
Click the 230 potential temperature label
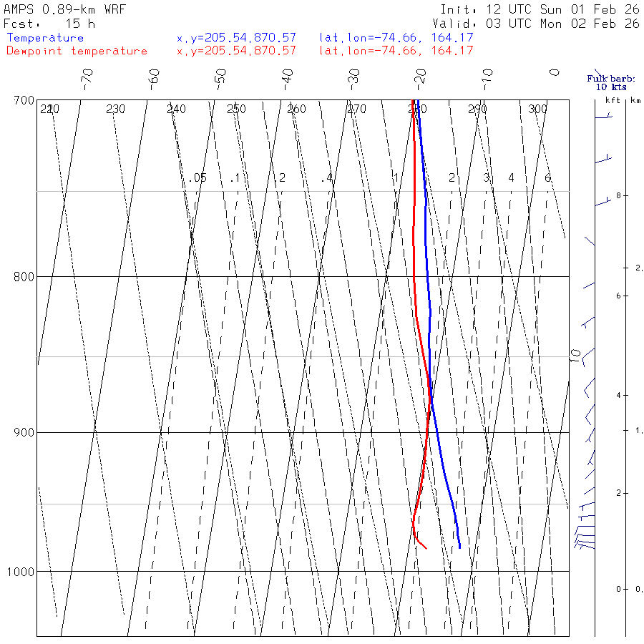point(115,109)
